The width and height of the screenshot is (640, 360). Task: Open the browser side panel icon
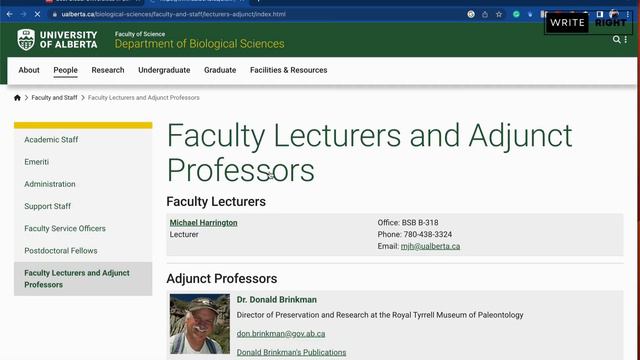coord(600,14)
